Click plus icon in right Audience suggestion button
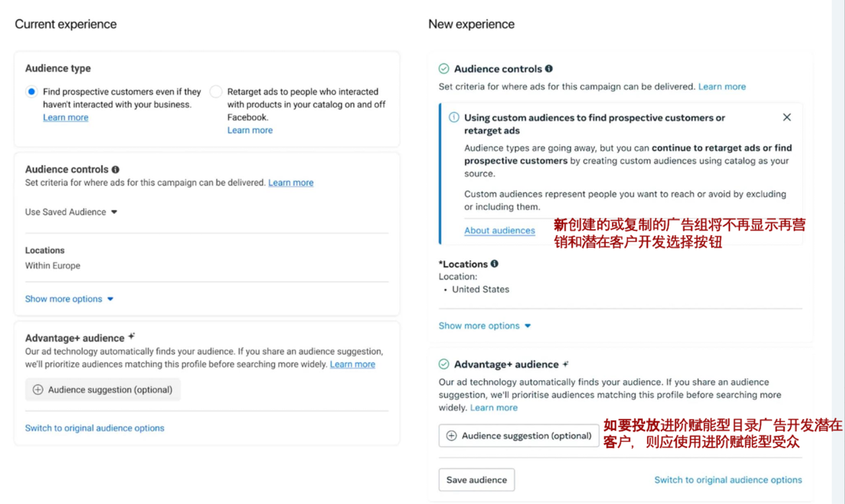 (452, 436)
